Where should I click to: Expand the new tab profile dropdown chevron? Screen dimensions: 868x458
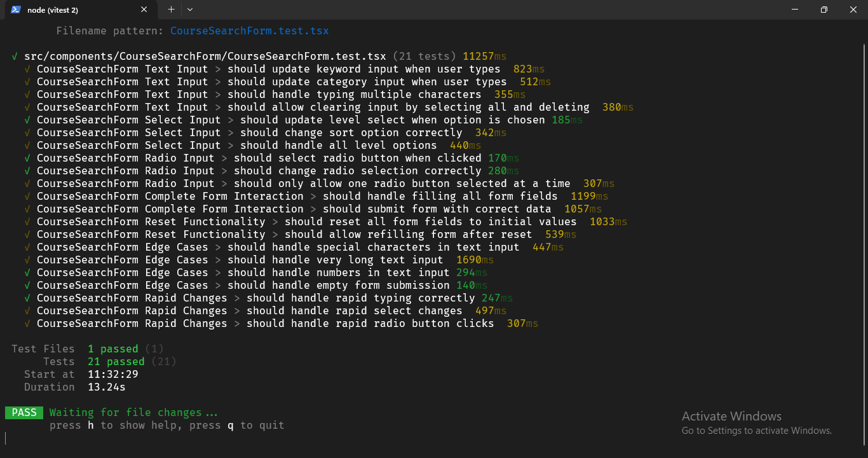190,10
